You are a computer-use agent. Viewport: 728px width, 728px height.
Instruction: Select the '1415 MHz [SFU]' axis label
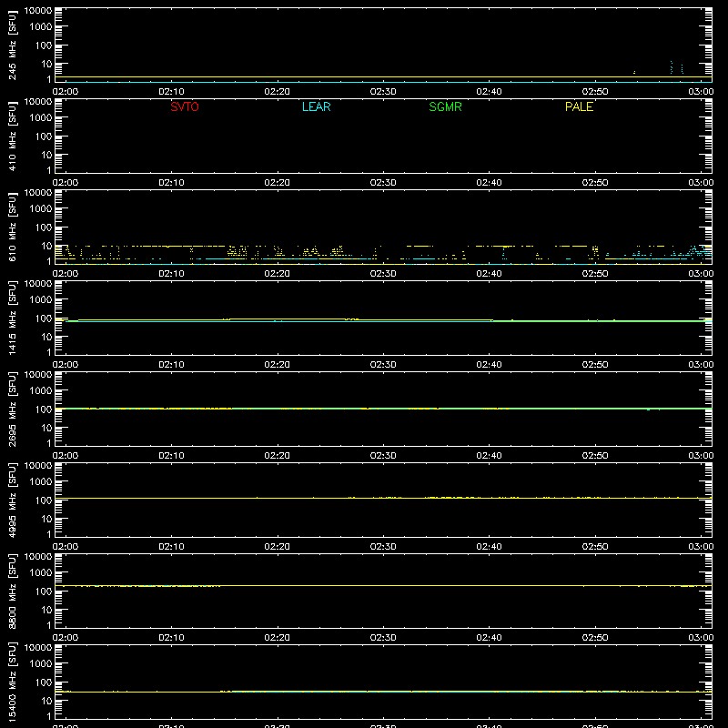[12, 318]
